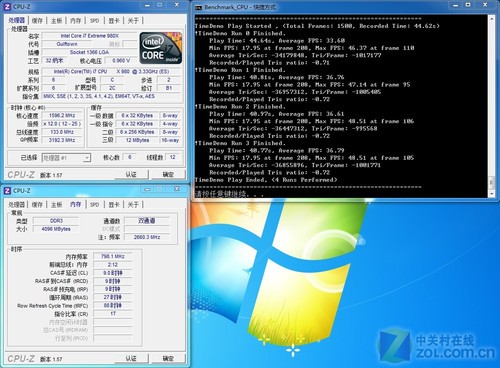Open the 处理器 #1 selection dropdown
This screenshot has height=368, width=500.
pos(87,158)
